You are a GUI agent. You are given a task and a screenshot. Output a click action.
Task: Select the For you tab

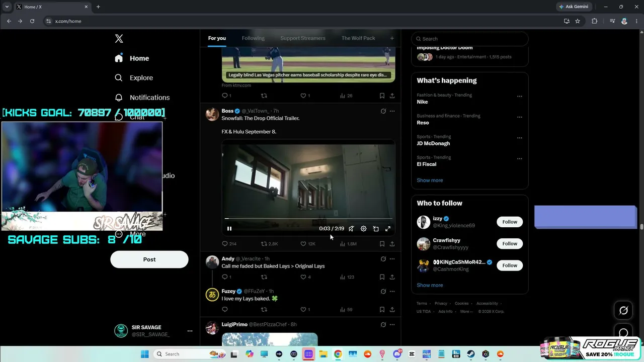pyautogui.click(x=217, y=38)
